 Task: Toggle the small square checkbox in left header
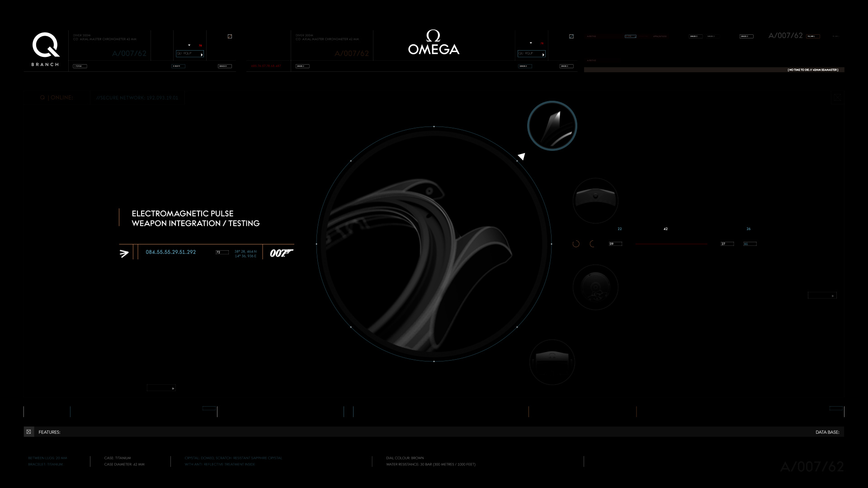[230, 36]
